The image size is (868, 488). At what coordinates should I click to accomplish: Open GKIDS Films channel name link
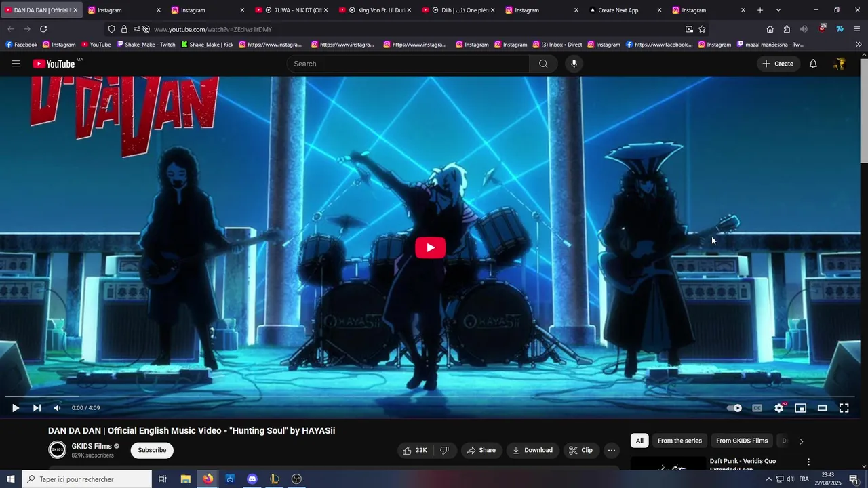click(x=92, y=446)
